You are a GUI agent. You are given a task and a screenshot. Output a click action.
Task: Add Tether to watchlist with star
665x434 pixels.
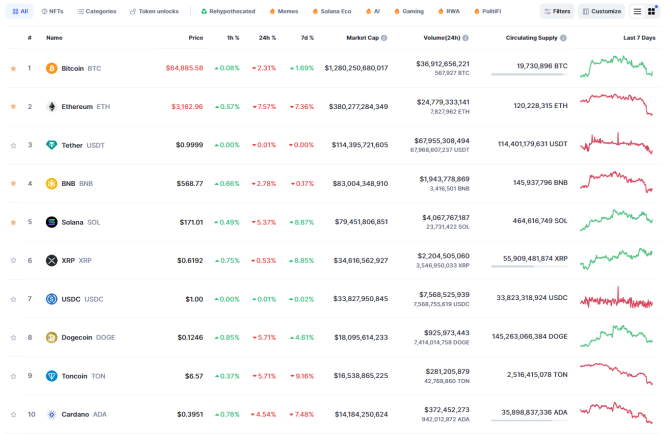pyautogui.click(x=13, y=146)
